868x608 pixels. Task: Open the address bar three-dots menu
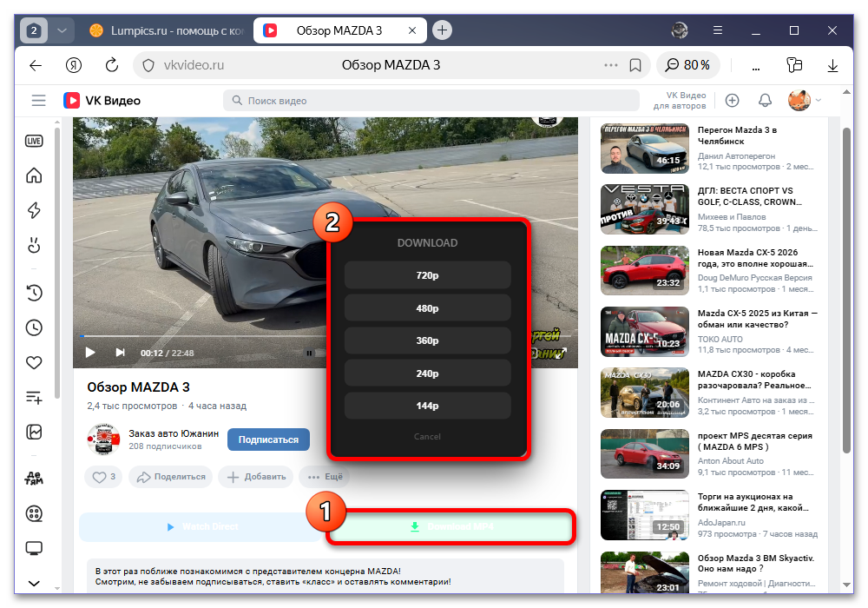coord(610,65)
